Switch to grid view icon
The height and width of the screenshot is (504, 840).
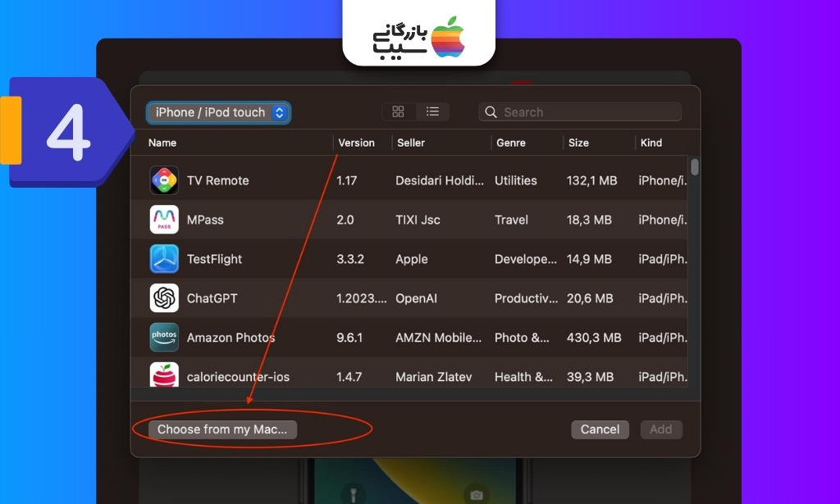398,111
